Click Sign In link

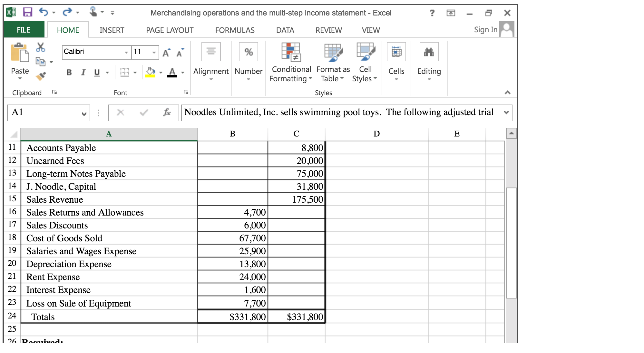coord(486,30)
